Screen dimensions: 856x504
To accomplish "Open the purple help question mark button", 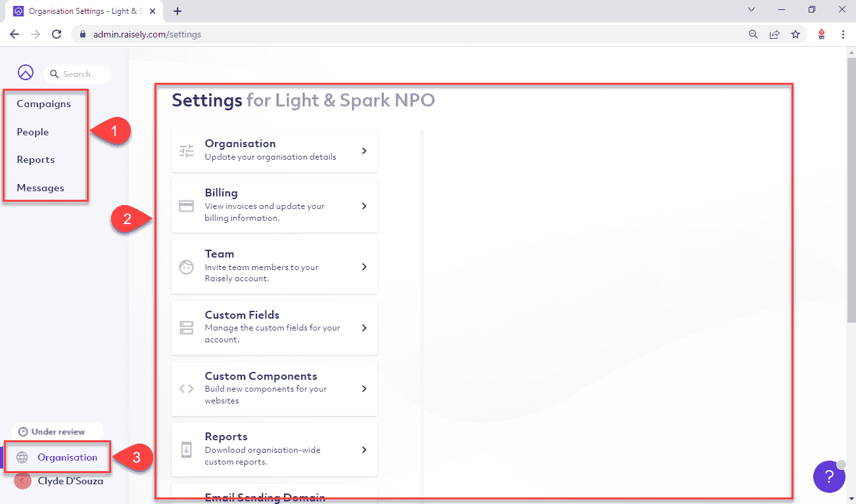I will [x=829, y=476].
